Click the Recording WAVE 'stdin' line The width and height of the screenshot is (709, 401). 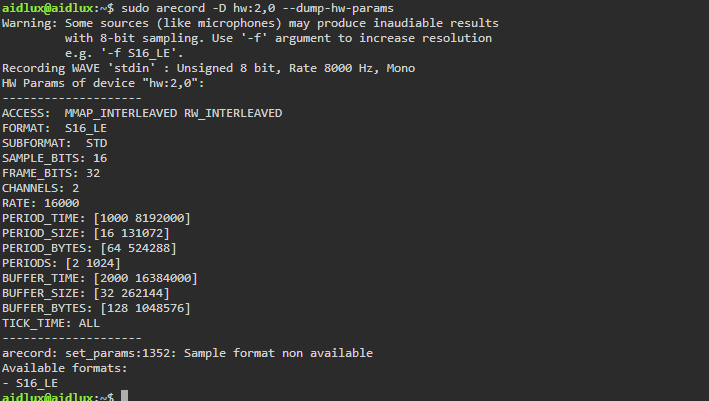click(208, 68)
